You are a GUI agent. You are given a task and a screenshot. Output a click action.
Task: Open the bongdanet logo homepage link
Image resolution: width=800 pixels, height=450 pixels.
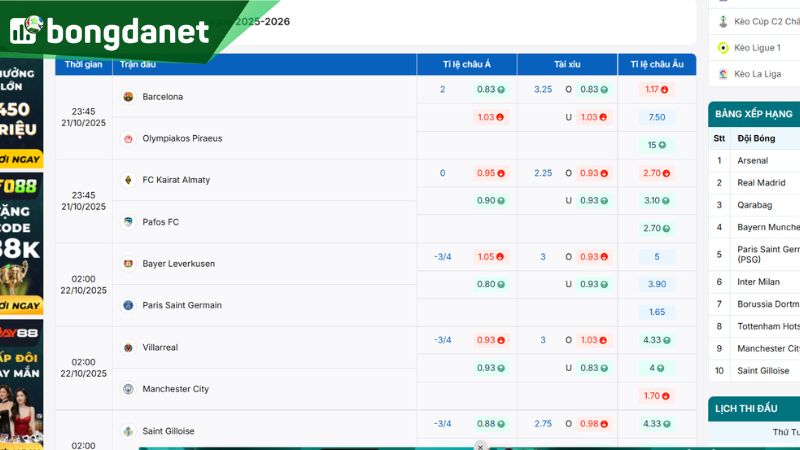[x=110, y=31]
